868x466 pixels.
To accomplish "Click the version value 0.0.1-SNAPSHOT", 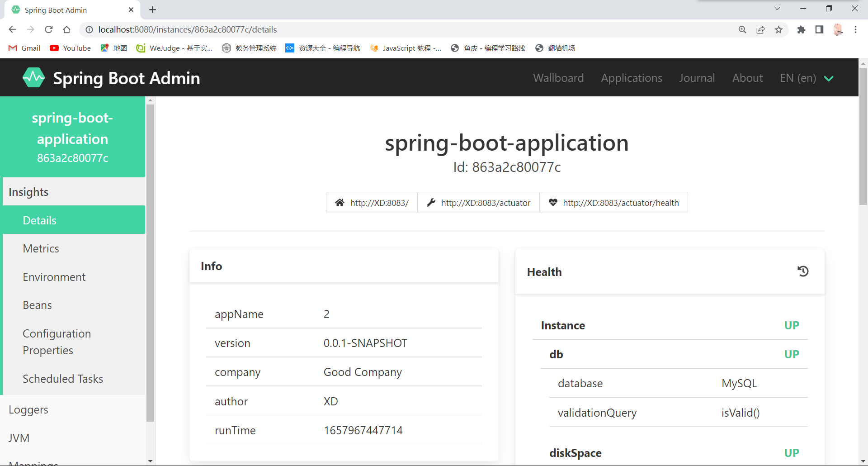I will point(365,343).
